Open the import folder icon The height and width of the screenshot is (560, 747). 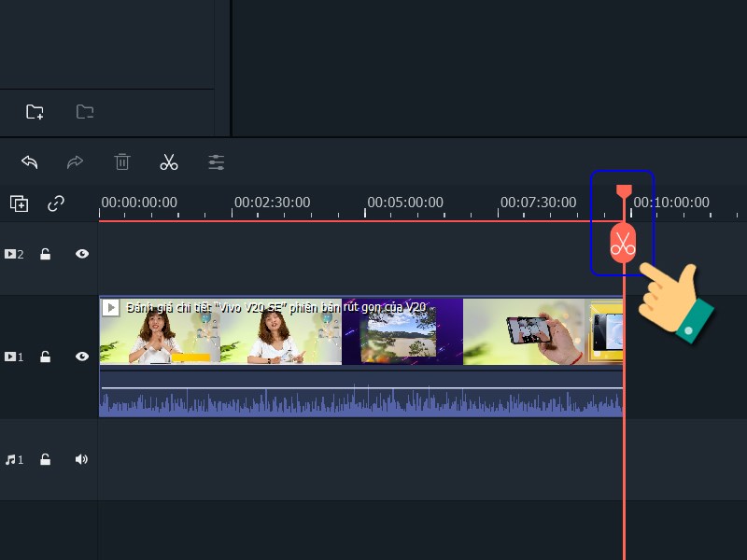(85, 111)
